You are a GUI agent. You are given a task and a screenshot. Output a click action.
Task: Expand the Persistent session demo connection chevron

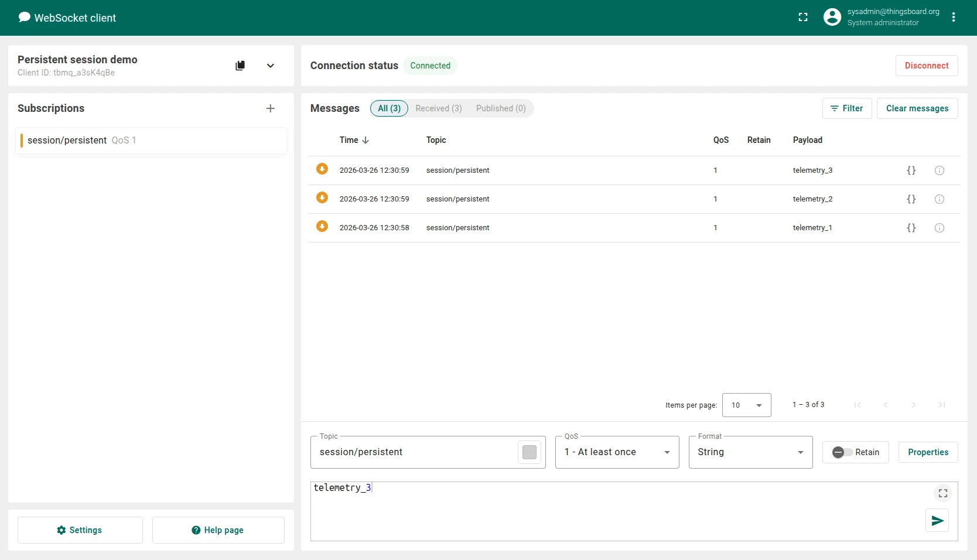(271, 66)
